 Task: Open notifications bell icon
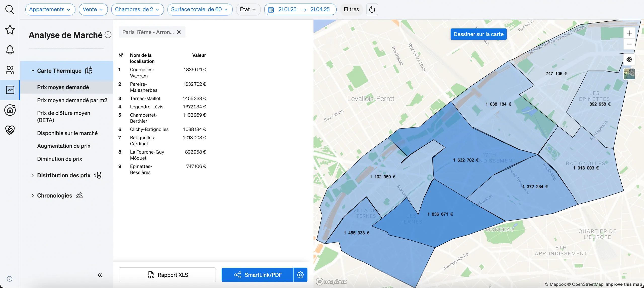coord(10,50)
